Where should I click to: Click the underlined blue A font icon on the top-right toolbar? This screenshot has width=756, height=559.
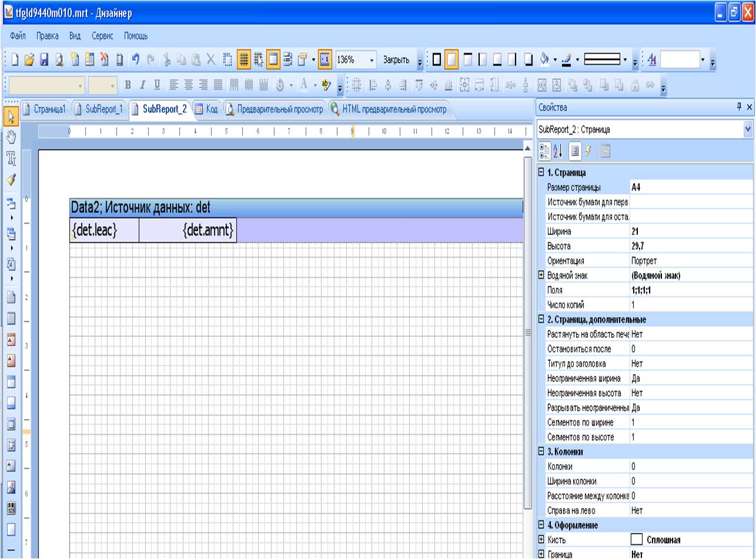click(651, 60)
